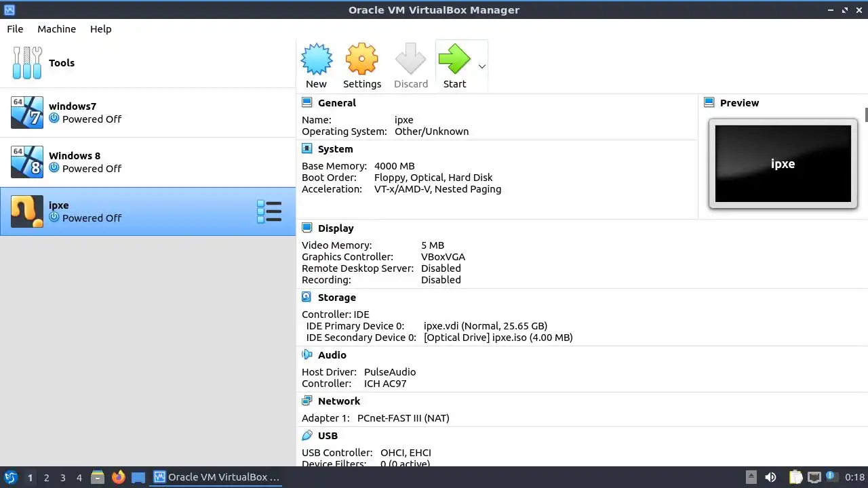Launch Firefox from taskbar

pos(118,477)
